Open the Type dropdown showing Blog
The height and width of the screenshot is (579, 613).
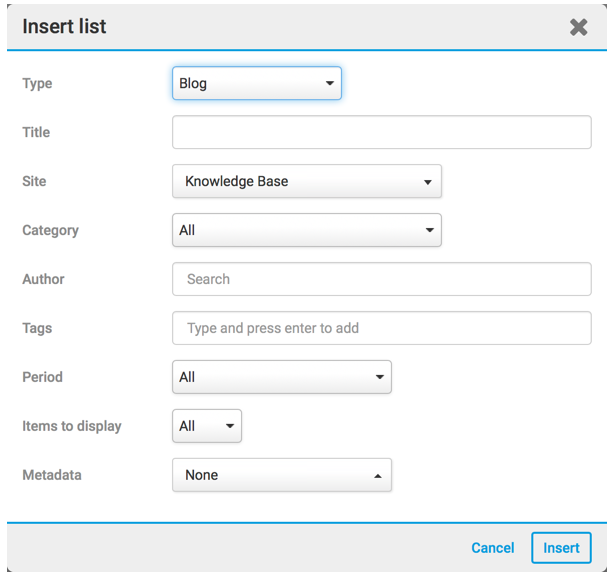(x=257, y=83)
